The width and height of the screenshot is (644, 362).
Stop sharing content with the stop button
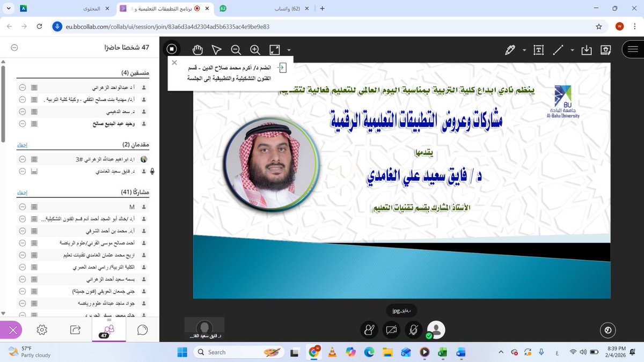pyautogui.click(x=172, y=49)
